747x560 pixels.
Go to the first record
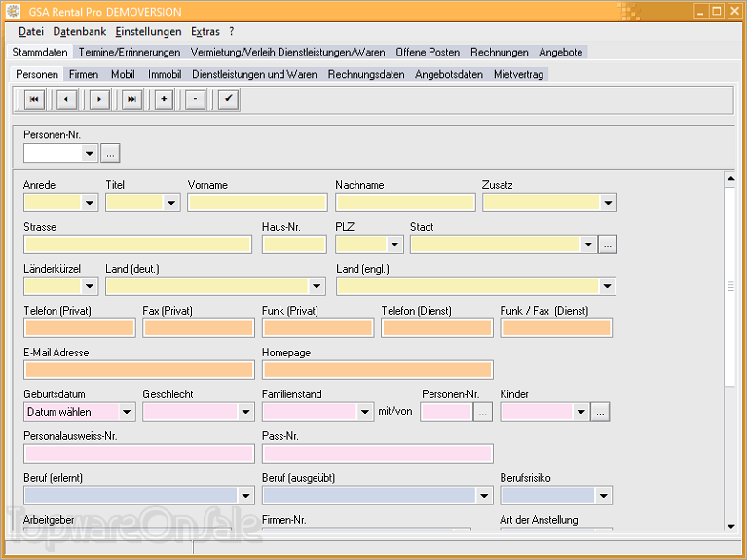click(x=34, y=99)
